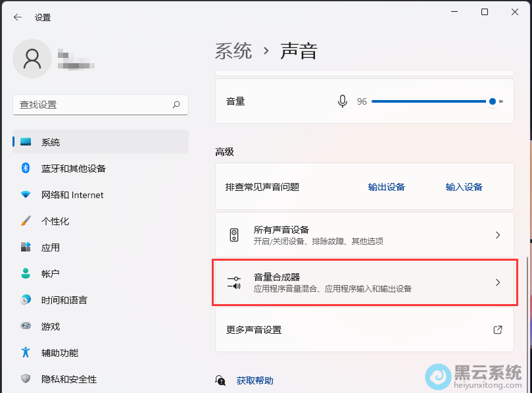532x393 pixels.
Task: Click the Personalization paintbrush icon
Action: (x=26, y=221)
